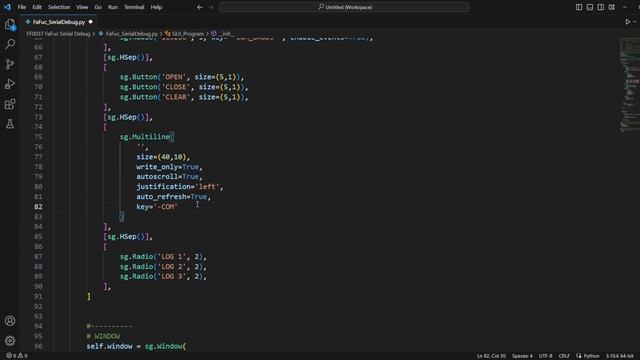Screen dimensions: 640x360
Task: Click the 'OPEN' button code on line 69
Action: coord(182,77)
